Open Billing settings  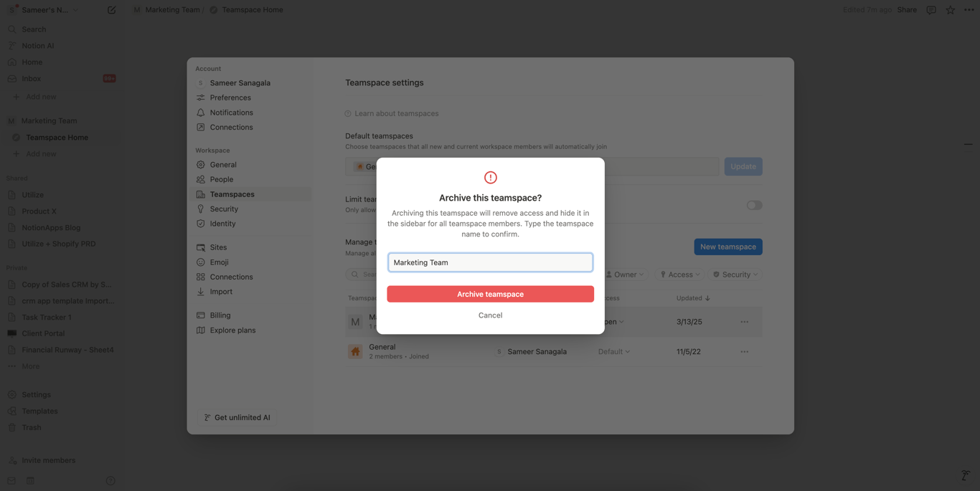tap(253, 315)
